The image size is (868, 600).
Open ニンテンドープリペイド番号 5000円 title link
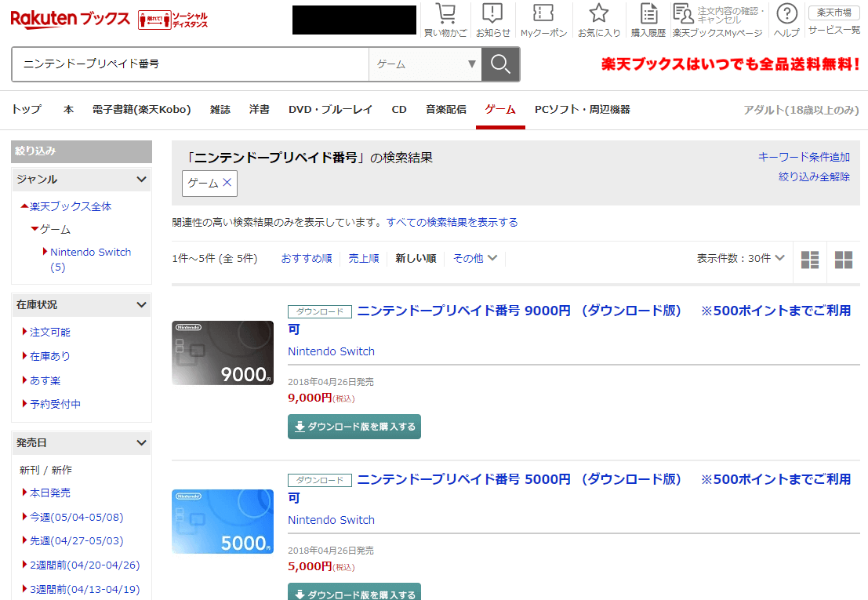coord(569,488)
